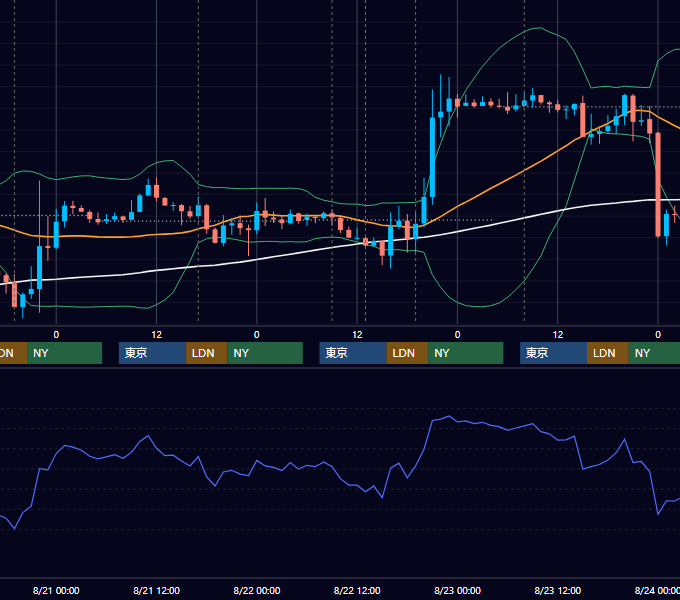Viewport: 680px width, 600px height.
Task: Select the NY session block around 8/22 00:00
Action: 265,353
